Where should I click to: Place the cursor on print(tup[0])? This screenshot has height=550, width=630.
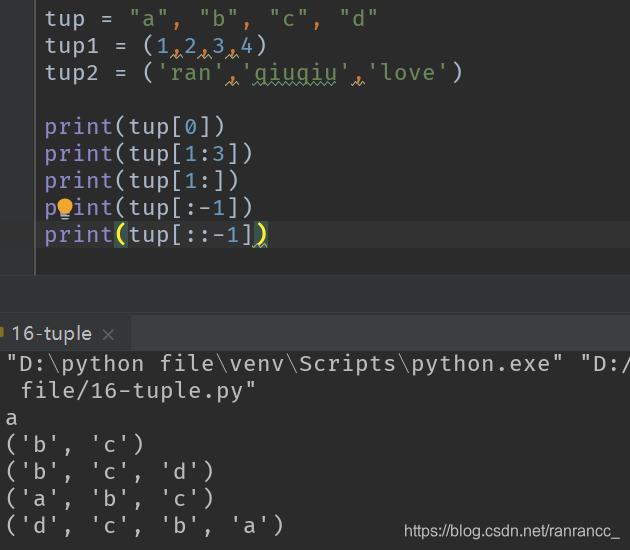tap(135, 127)
